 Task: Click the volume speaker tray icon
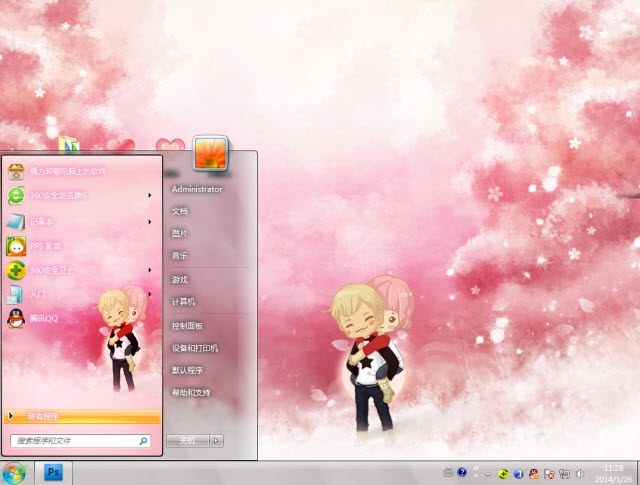(x=580, y=474)
